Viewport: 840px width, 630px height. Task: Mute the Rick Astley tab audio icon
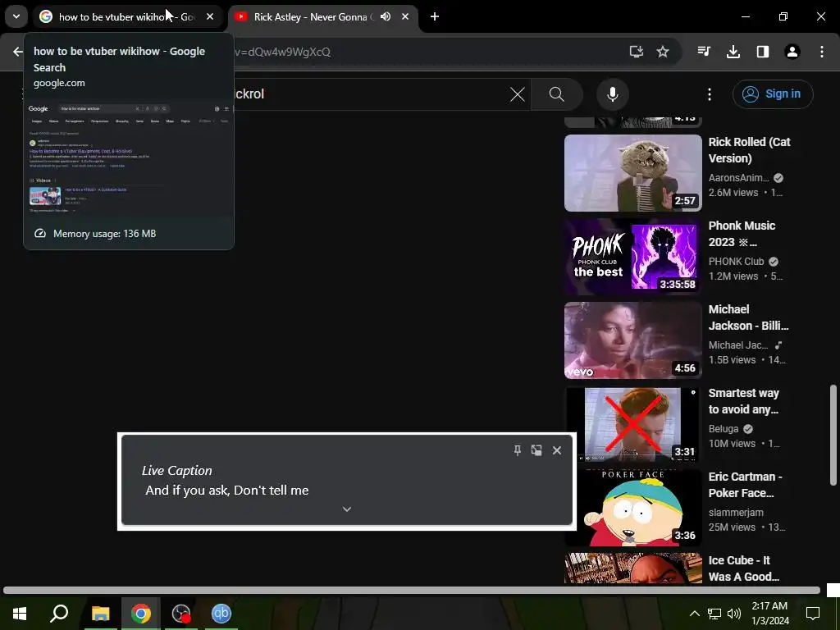386,16
